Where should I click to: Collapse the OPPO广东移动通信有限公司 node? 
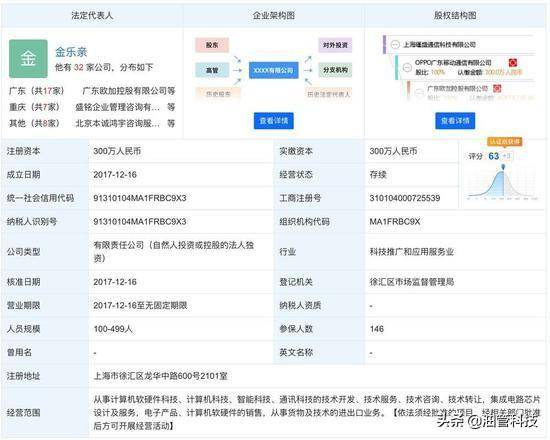click(407, 67)
